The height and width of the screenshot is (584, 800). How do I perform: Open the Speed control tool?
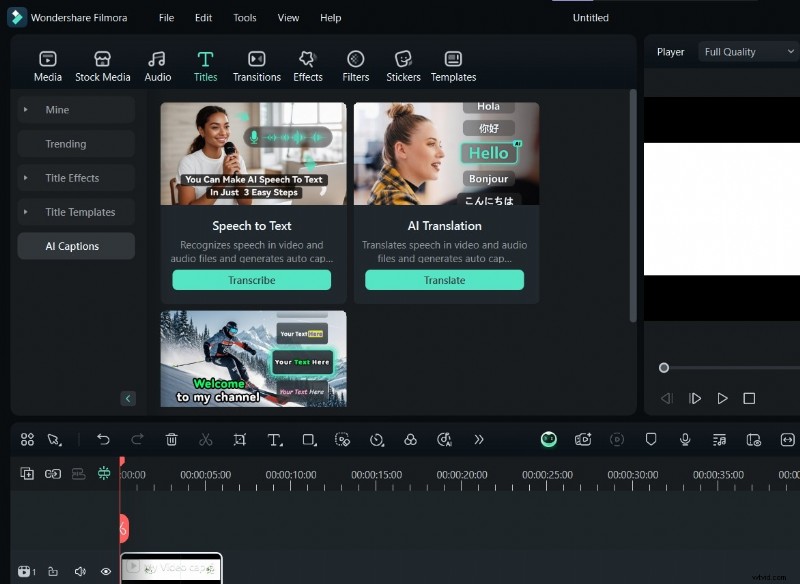(377, 440)
